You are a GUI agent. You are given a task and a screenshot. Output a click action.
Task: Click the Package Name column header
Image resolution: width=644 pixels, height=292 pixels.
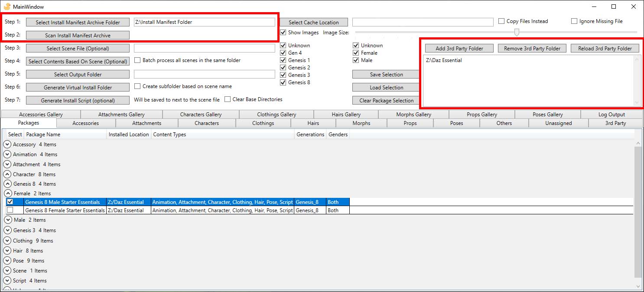pyautogui.click(x=65, y=135)
